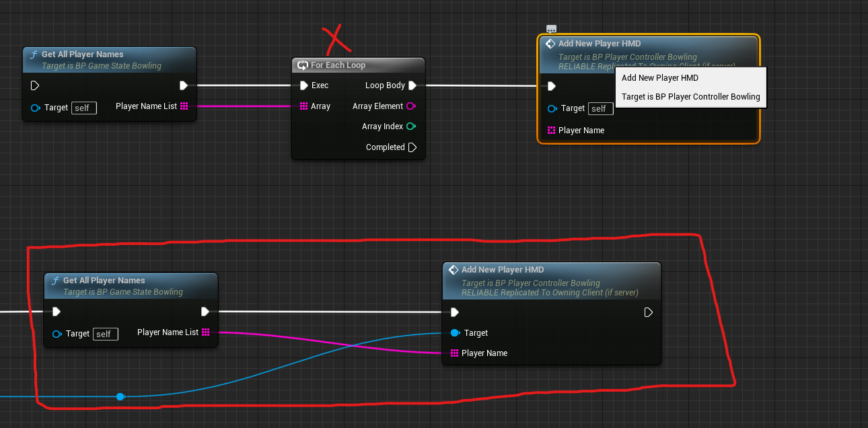Click exec input pin on selected Add New Player HMD
The width and height of the screenshot is (868, 428).
coord(552,86)
